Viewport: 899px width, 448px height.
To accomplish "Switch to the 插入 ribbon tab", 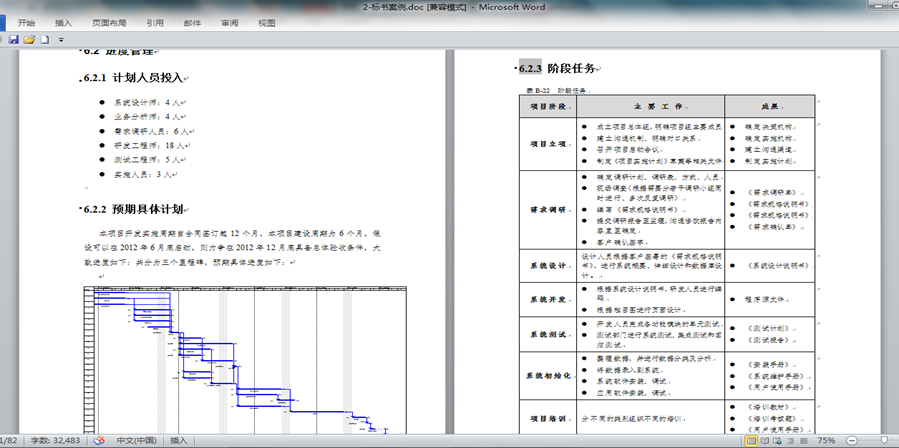I will pyautogui.click(x=64, y=24).
